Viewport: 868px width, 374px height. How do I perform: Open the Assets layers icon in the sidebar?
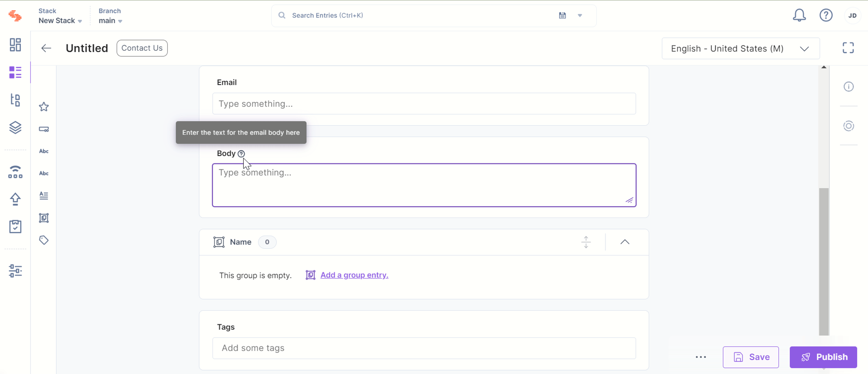point(15,127)
